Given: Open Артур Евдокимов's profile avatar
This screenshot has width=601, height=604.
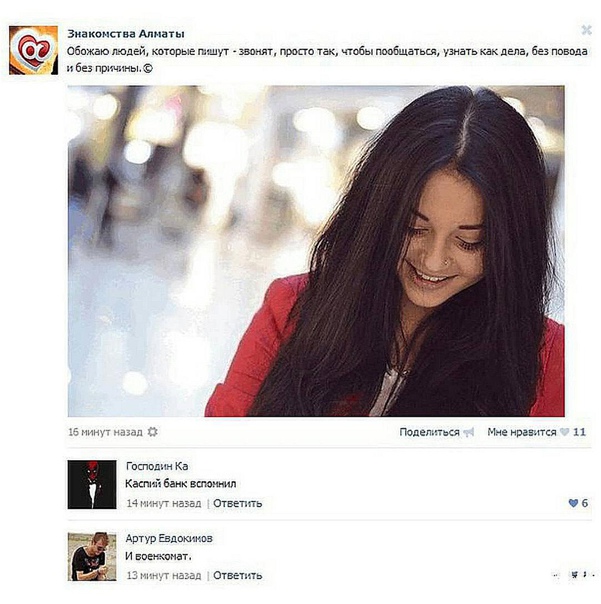Looking at the screenshot, I should 92,557.
